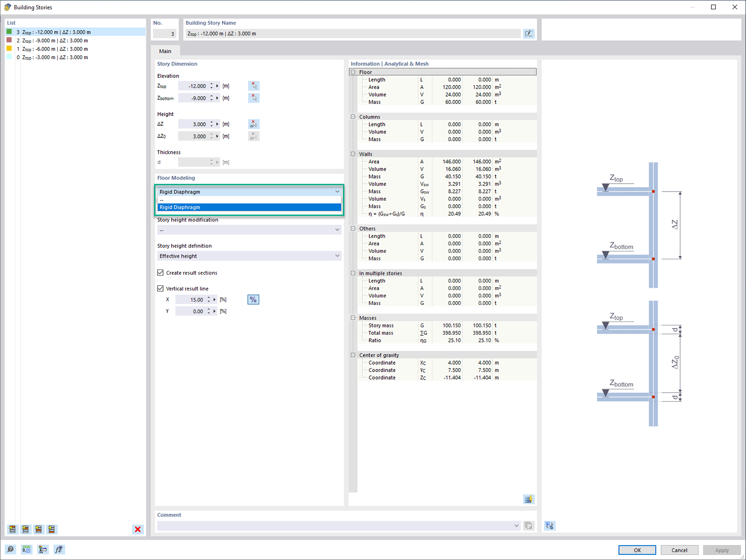Click the Apply button
Viewport: 746px width, 560px height.
722,550
